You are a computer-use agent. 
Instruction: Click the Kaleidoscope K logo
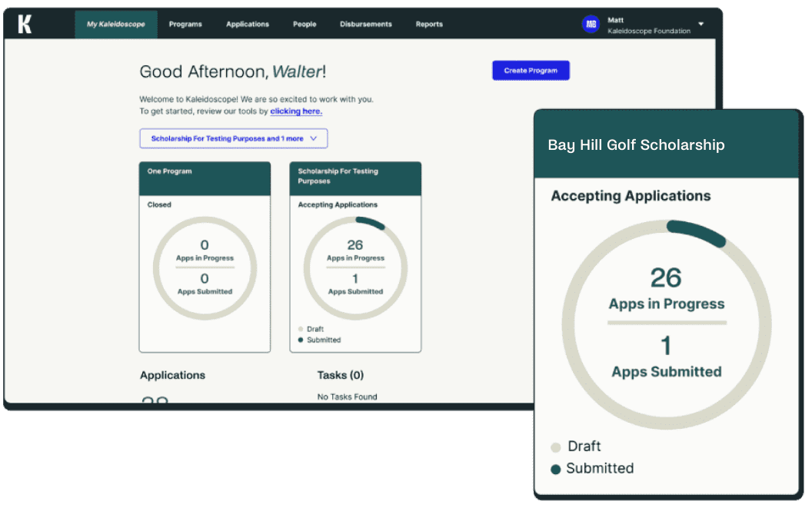(25, 24)
